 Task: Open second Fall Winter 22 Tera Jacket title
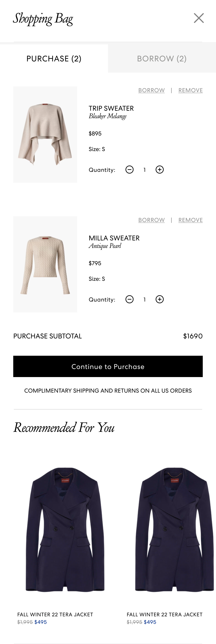[164, 615]
